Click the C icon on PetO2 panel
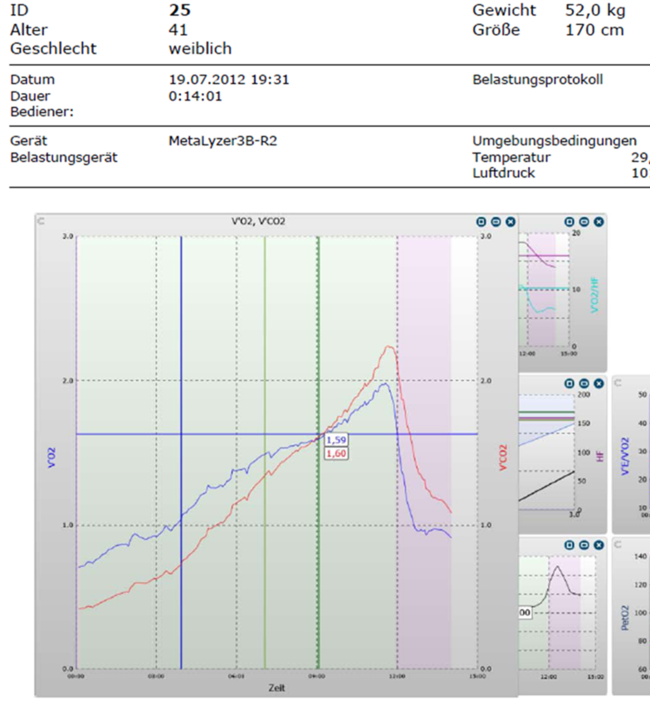Image resolution: width=650 pixels, height=710 pixels. [618, 543]
